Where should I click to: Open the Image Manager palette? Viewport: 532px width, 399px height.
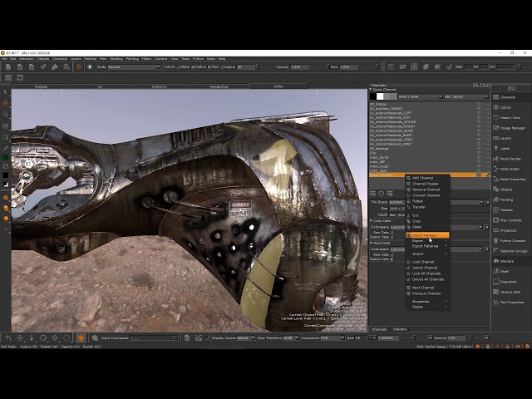click(511, 128)
